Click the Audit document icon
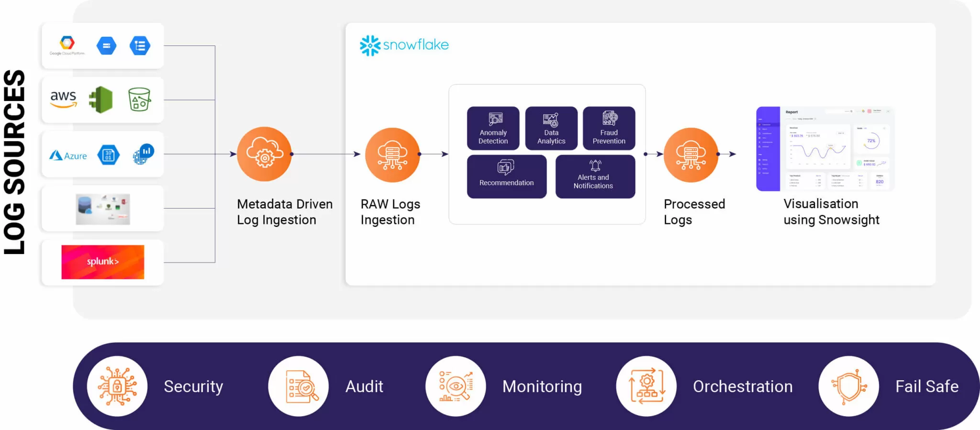Image resolution: width=980 pixels, height=430 pixels. (x=299, y=386)
